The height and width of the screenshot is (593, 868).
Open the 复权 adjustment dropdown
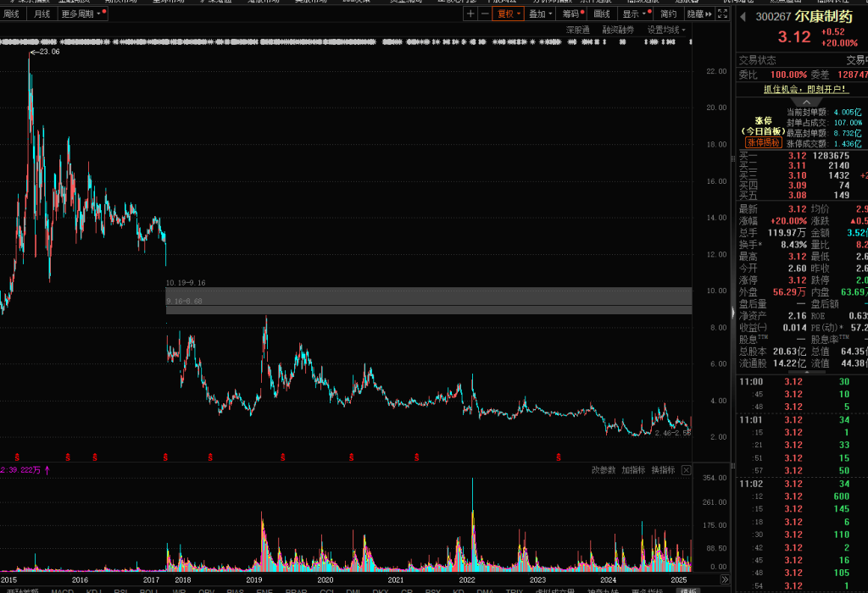[509, 14]
